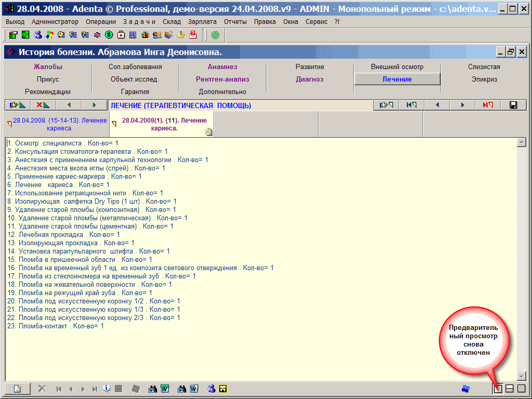The width and height of the screenshot is (532, 399).
Task: Jump to last record with red arrow
Action: 487,105
